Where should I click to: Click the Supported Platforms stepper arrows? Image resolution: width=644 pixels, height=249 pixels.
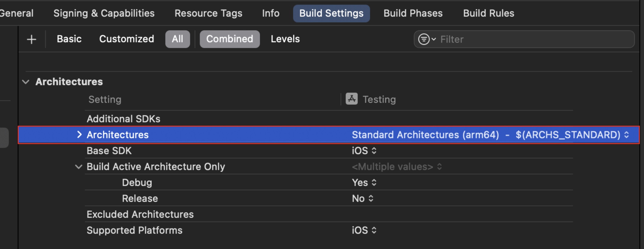(x=374, y=230)
